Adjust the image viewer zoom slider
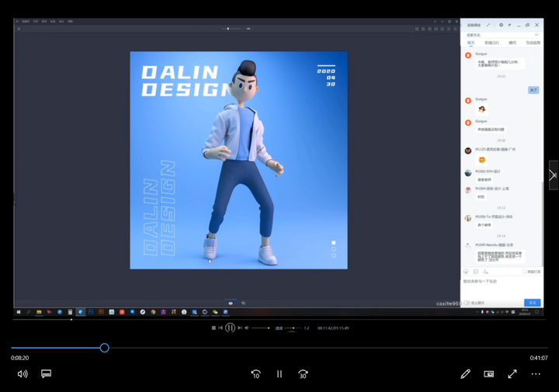The width and height of the screenshot is (559, 392). pyautogui.click(x=231, y=29)
